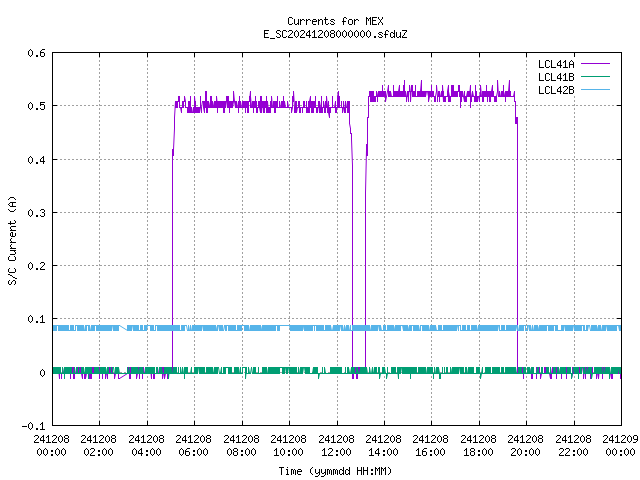Viewport: 640px width, 480px height.
Task: Click the purple LCL41A legend line sample
Action: pyautogui.click(x=595, y=64)
